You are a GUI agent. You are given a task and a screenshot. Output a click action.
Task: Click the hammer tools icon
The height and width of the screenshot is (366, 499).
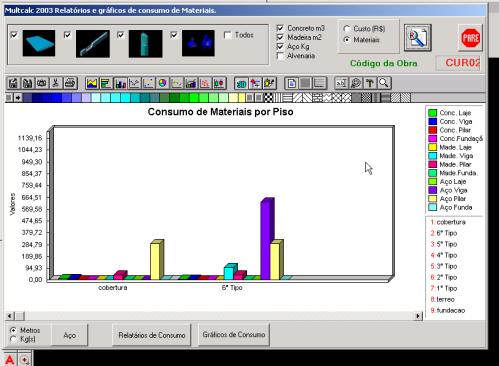point(370,83)
